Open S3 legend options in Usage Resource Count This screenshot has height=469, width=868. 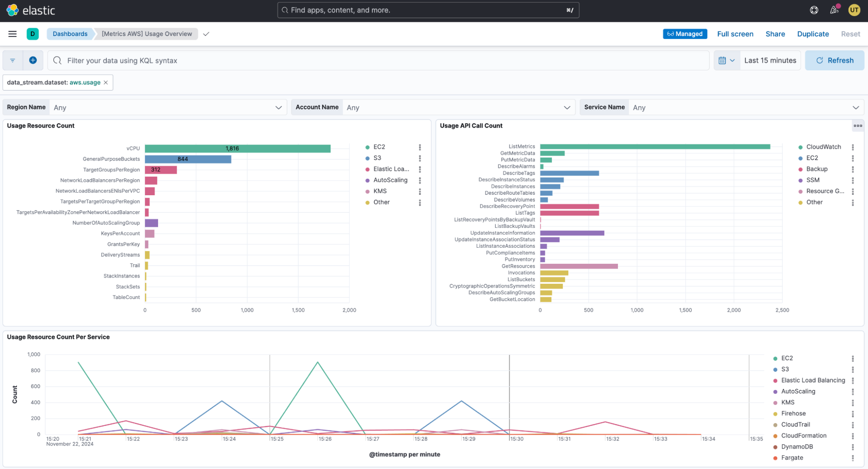(x=420, y=158)
